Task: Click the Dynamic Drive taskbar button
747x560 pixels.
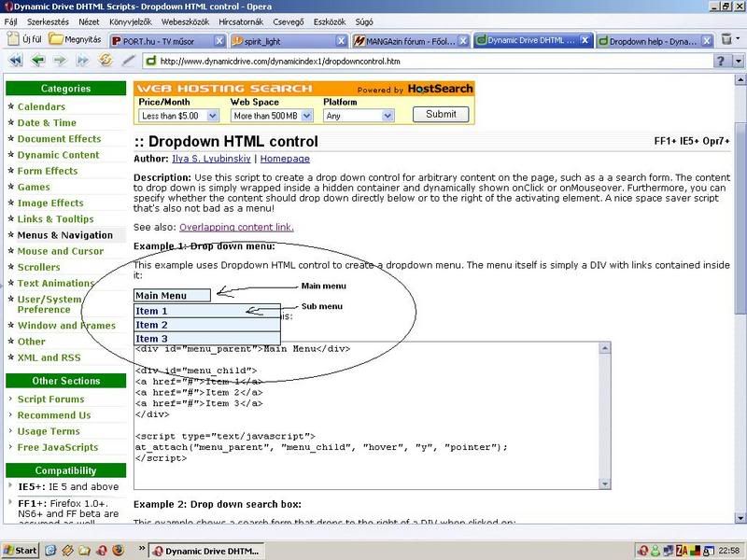Action: (x=207, y=551)
